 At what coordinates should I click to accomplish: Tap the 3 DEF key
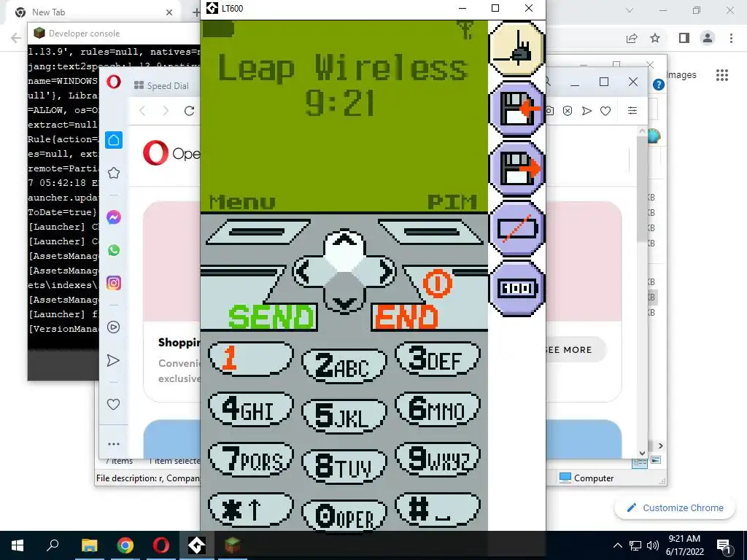438,358
